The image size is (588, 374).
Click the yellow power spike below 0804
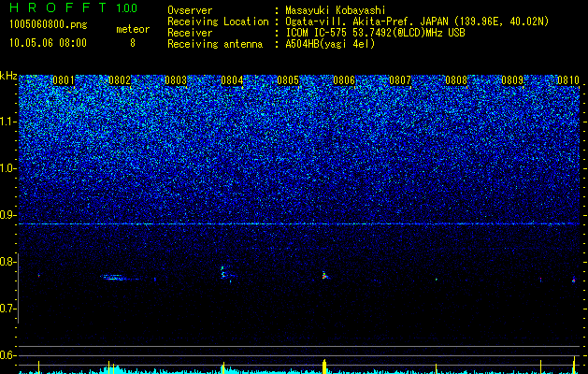223,367
